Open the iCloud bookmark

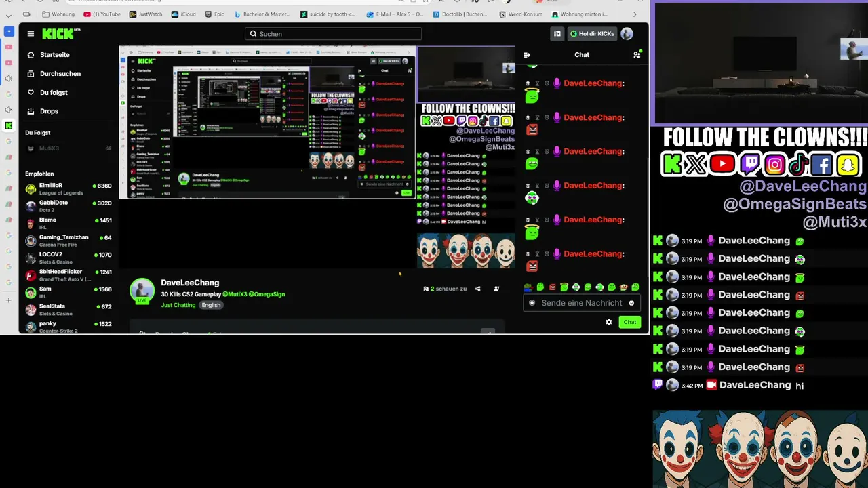[184, 14]
